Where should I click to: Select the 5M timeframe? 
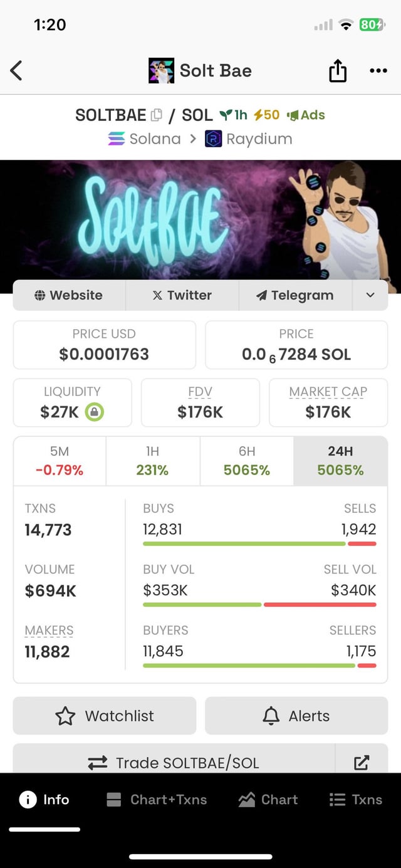[x=60, y=461]
